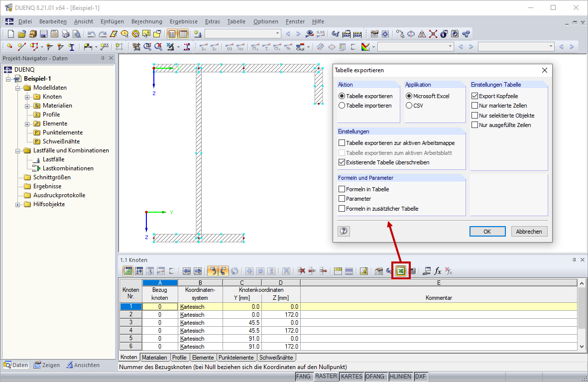Confirm the export with OK

(x=487, y=231)
